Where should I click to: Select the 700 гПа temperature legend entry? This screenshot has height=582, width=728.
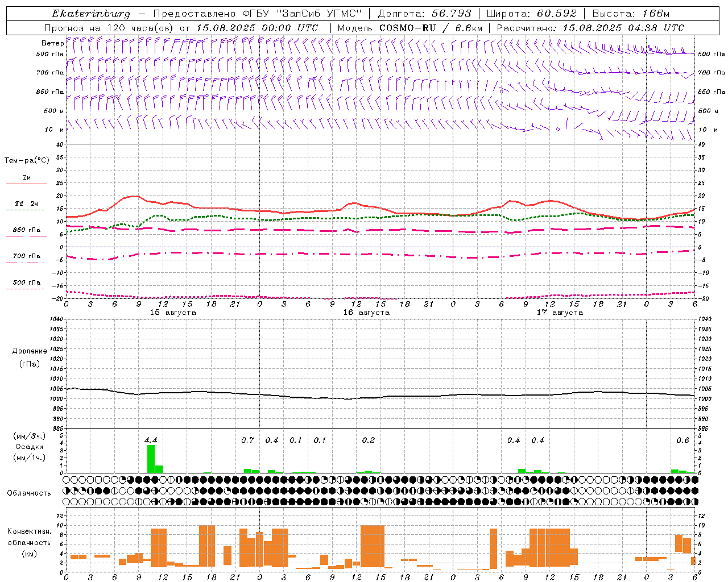(26, 256)
